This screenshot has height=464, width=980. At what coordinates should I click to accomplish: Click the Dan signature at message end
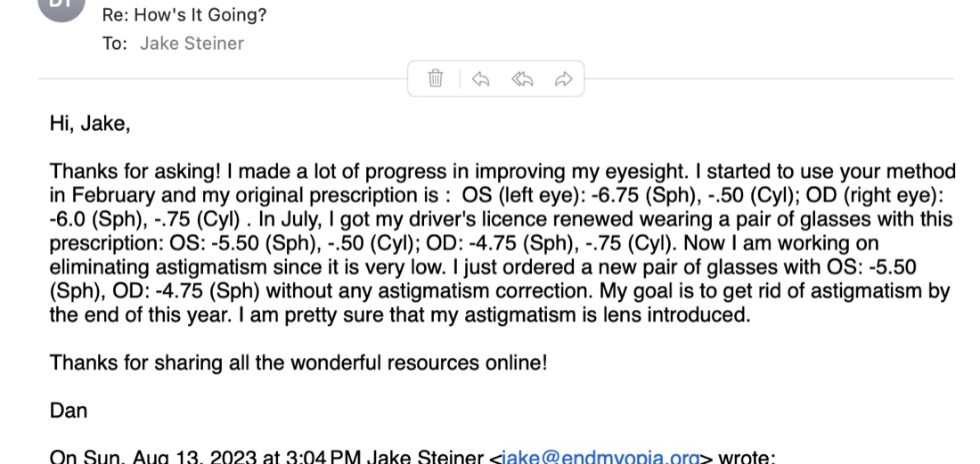[x=68, y=411]
